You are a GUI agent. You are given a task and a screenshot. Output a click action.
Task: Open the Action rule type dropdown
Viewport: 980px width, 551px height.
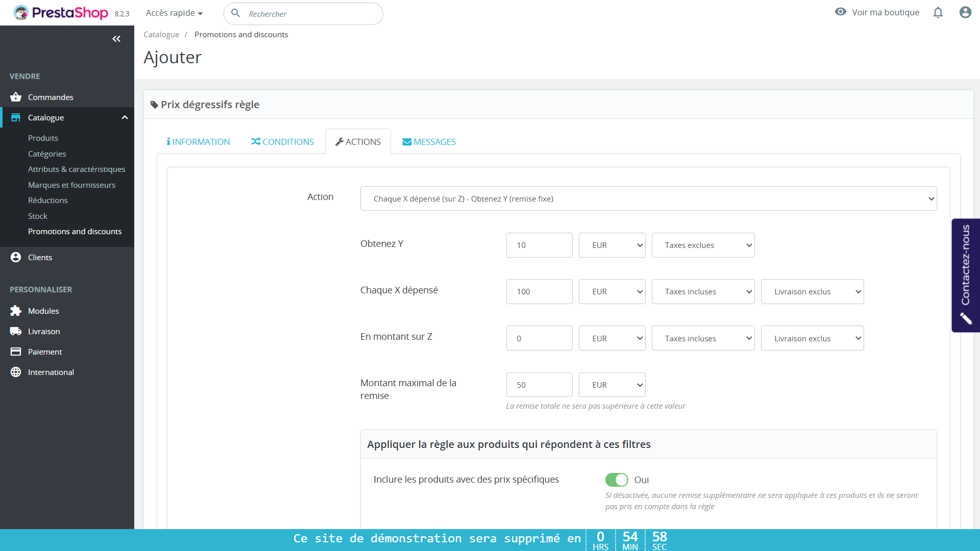coord(648,198)
